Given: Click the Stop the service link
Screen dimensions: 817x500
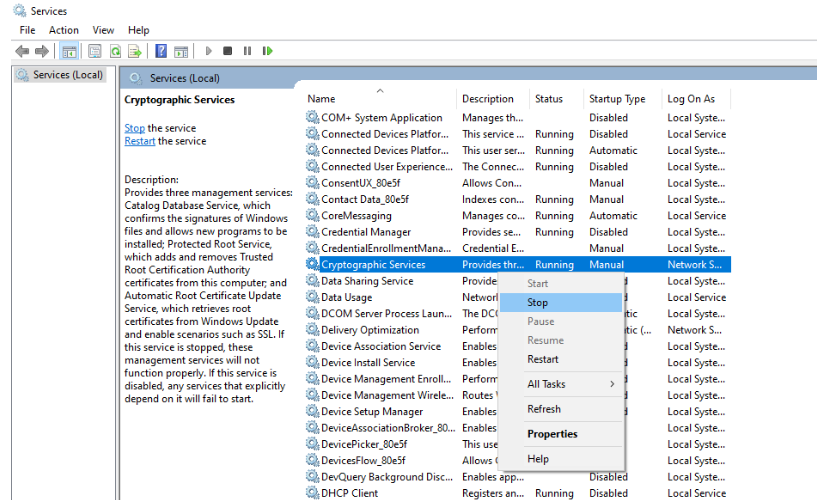Looking at the screenshot, I should [x=134, y=128].
